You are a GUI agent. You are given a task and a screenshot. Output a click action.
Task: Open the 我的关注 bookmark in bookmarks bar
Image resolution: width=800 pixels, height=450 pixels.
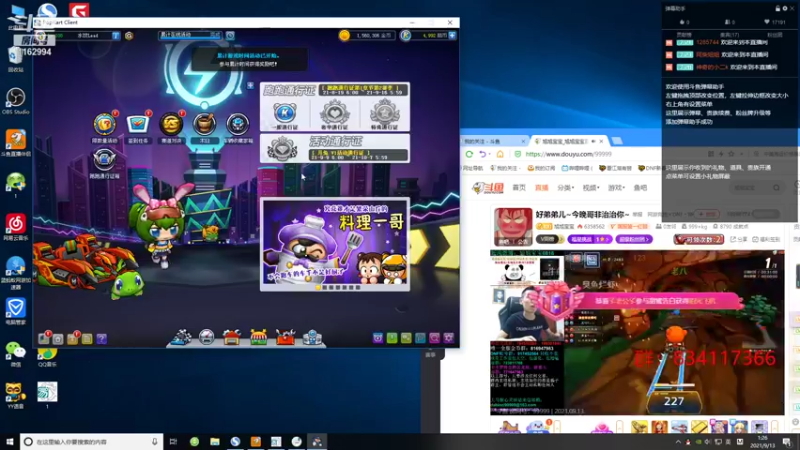tap(504, 168)
